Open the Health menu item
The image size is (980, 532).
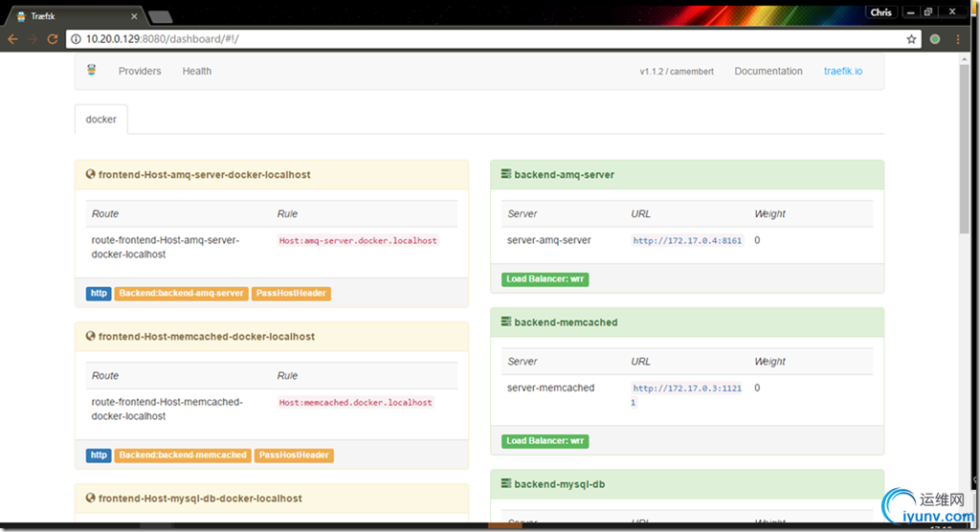pos(197,71)
